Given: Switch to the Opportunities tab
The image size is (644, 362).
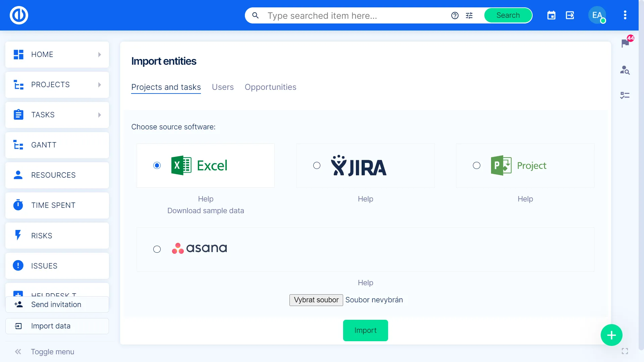Looking at the screenshot, I should (270, 87).
